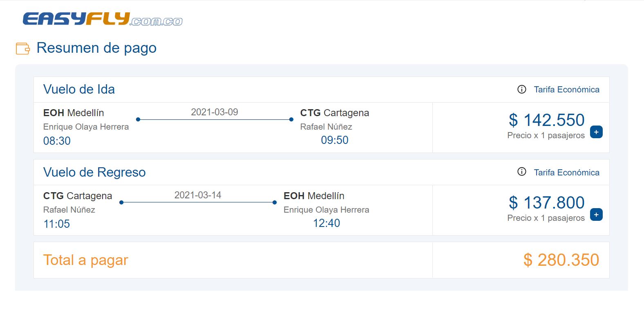Screen dimensions: 644x321
Task: Click the wallet icon beside Resumen de pago
Action: [23, 48]
